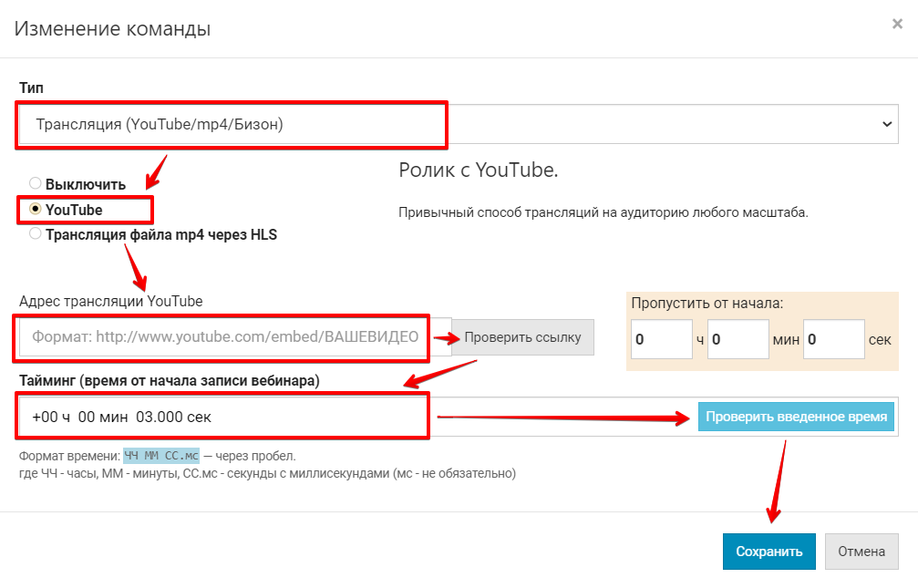
Task: Click the hours field in Пропустить от начала
Action: tap(661, 339)
